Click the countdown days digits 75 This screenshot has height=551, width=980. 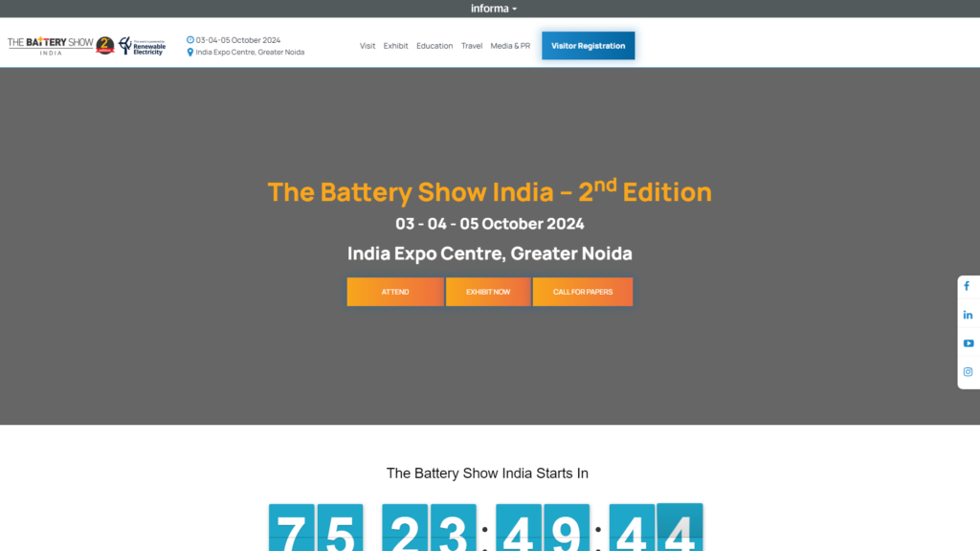tap(316, 527)
